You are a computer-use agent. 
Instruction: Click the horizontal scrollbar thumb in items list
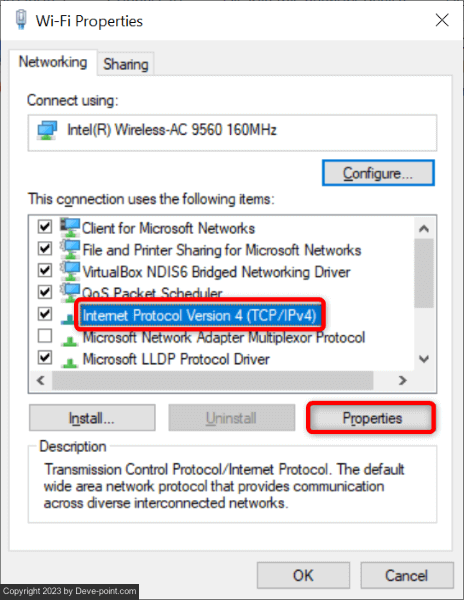(x=212, y=380)
